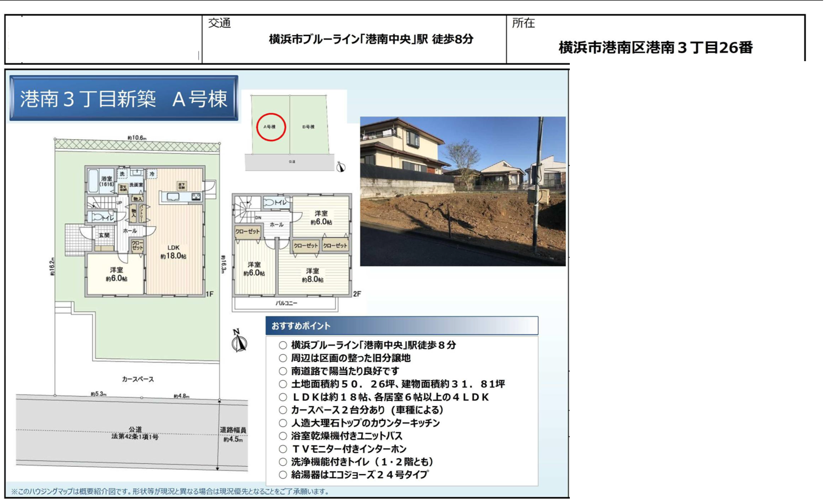Select the bullet for 南道路で陽当たり良好です
This screenshot has width=831, height=504.
tap(283, 371)
